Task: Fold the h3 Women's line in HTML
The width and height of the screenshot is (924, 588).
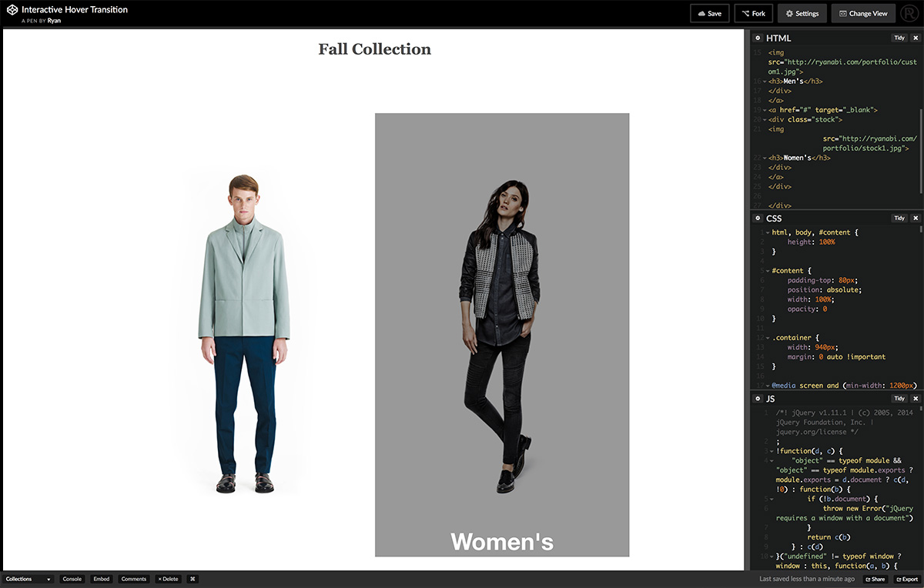Action: point(764,158)
